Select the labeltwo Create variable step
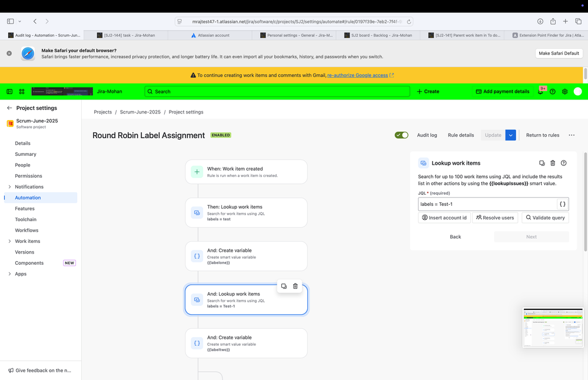Image resolution: width=588 pixels, height=380 pixels. (246, 343)
